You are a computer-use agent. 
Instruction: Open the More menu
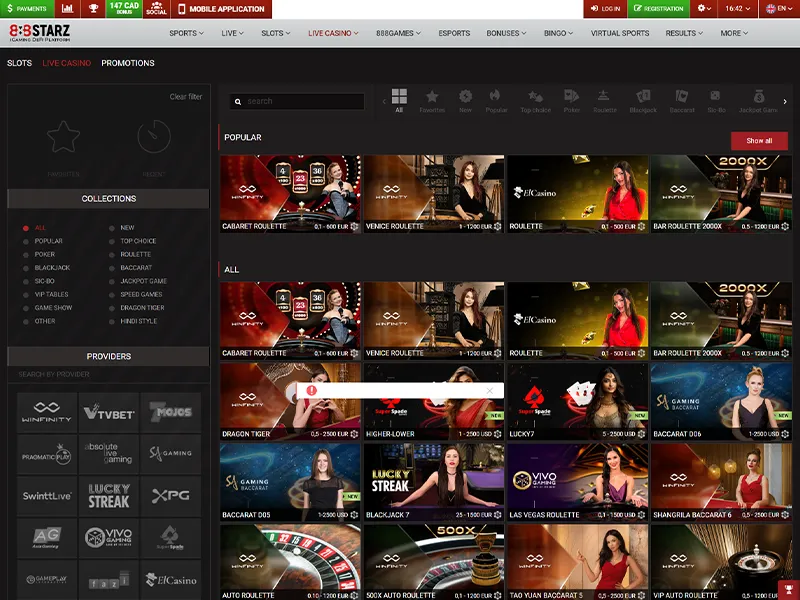click(734, 33)
